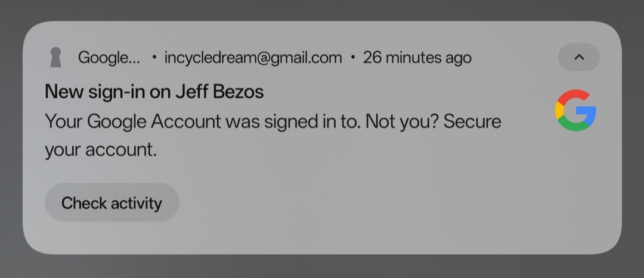Tap the 26 minutes ago timestamp
Screen dimensions: 644x278
click(x=417, y=58)
